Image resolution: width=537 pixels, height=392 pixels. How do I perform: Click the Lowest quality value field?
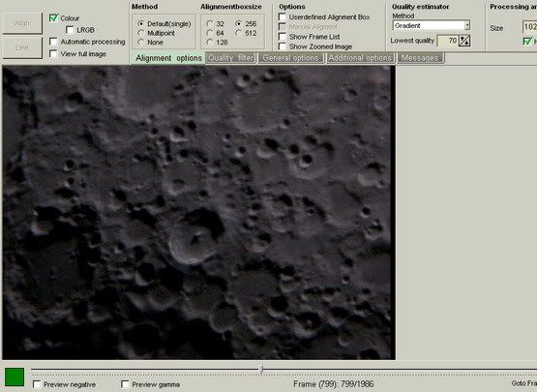pos(448,41)
